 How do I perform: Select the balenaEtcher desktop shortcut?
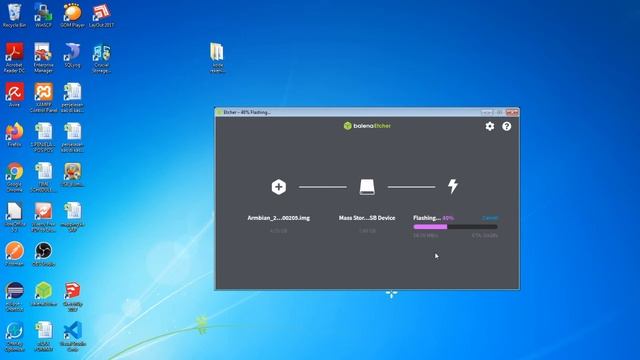43,293
